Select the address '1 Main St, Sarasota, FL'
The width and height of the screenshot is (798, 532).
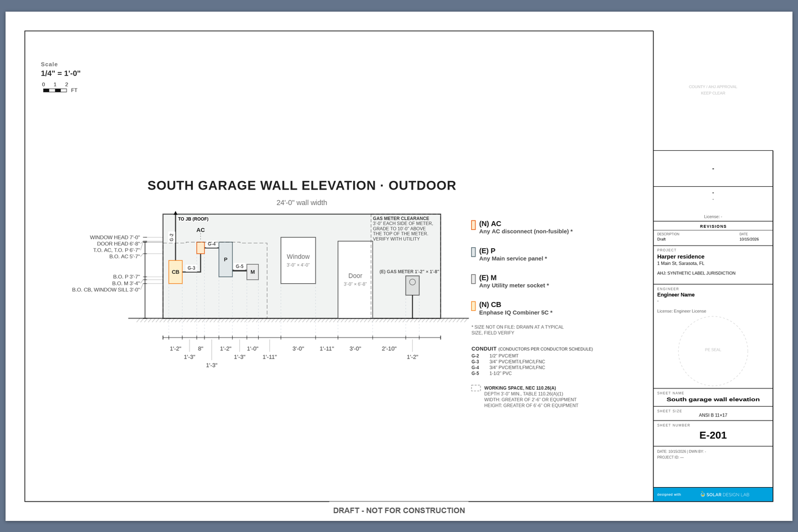pos(681,264)
